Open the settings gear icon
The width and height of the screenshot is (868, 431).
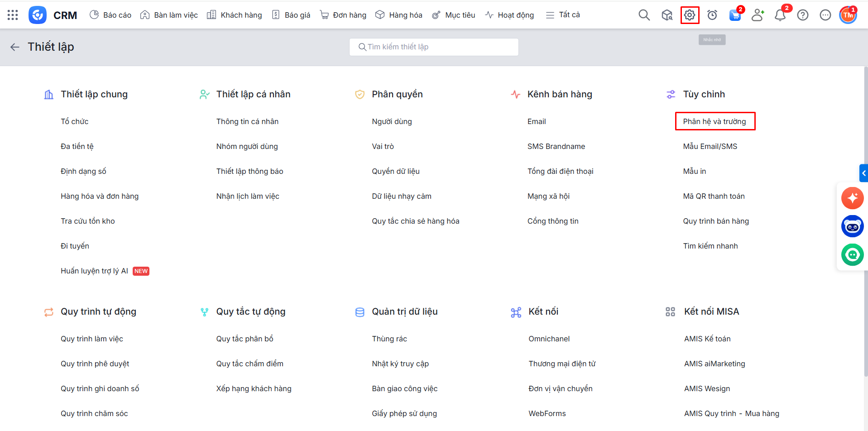tap(690, 15)
